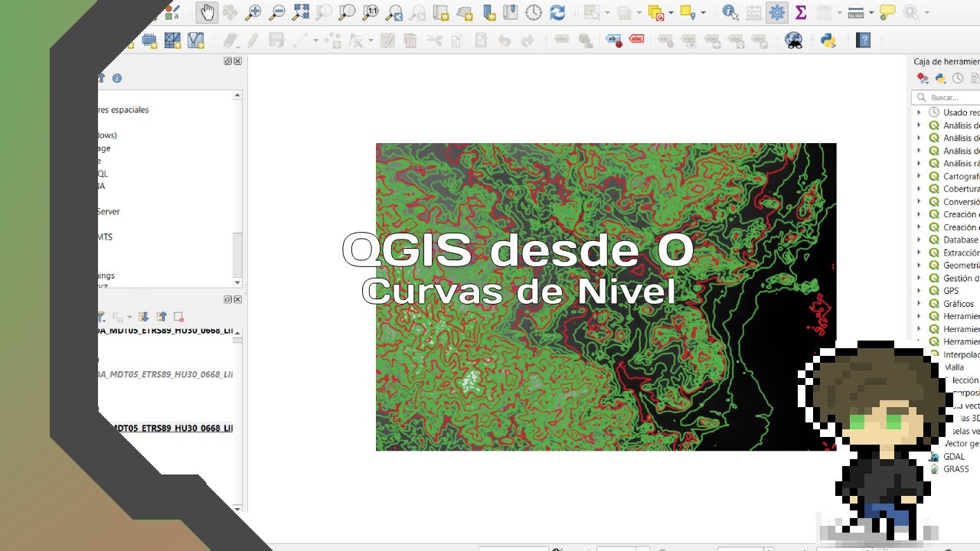Open Select by Location dropdown arrow
Viewport: 980px width, 551px height.
(704, 12)
